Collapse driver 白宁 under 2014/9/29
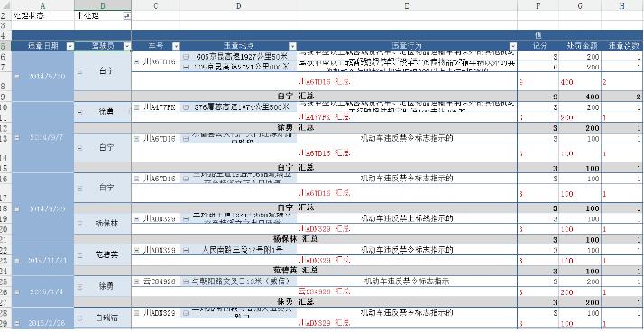Viewport: 644px width, 332px height. (79, 188)
